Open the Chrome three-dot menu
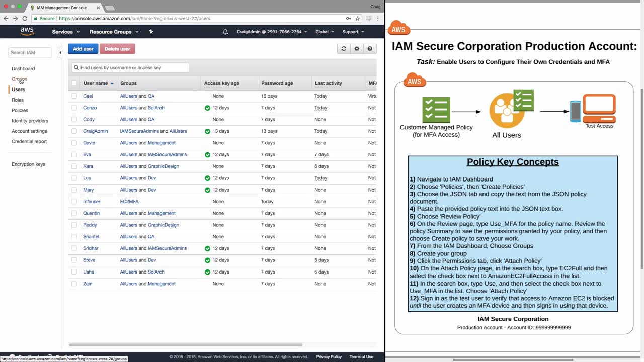The height and width of the screenshot is (362, 644). (378, 19)
